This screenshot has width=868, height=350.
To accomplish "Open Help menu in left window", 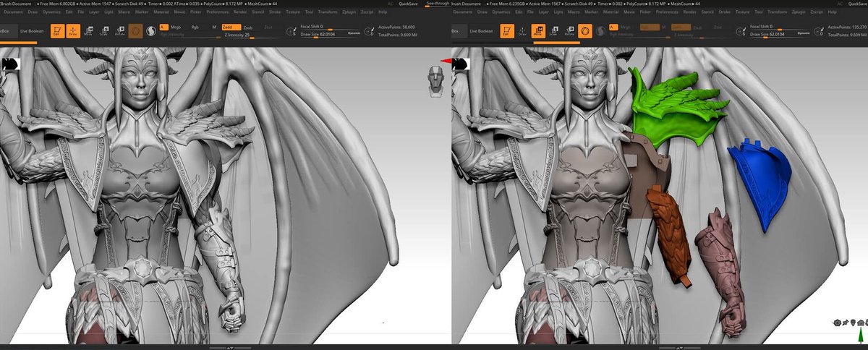I will (383, 12).
